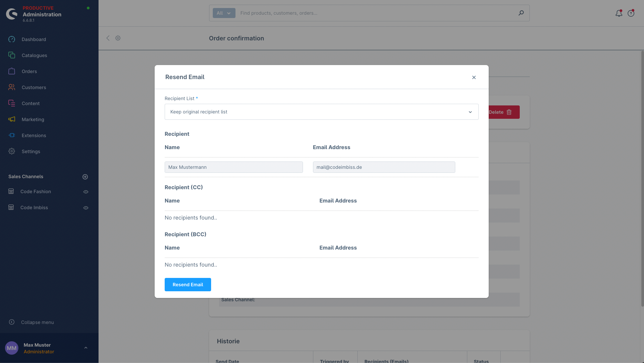Image resolution: width=644 pixels, height=363 pixels.
Task: Click the red Delete button
Action: (504, 112)
